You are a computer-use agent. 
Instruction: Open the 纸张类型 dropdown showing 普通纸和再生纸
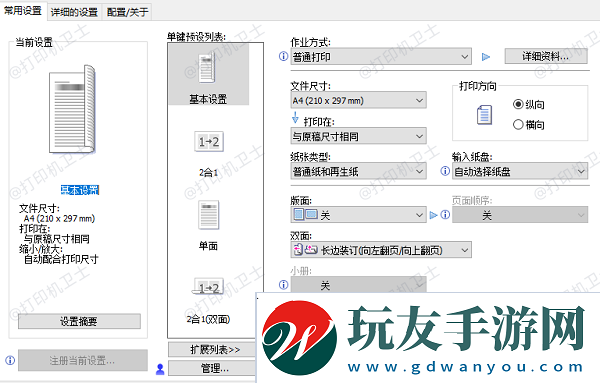point(358,171)
